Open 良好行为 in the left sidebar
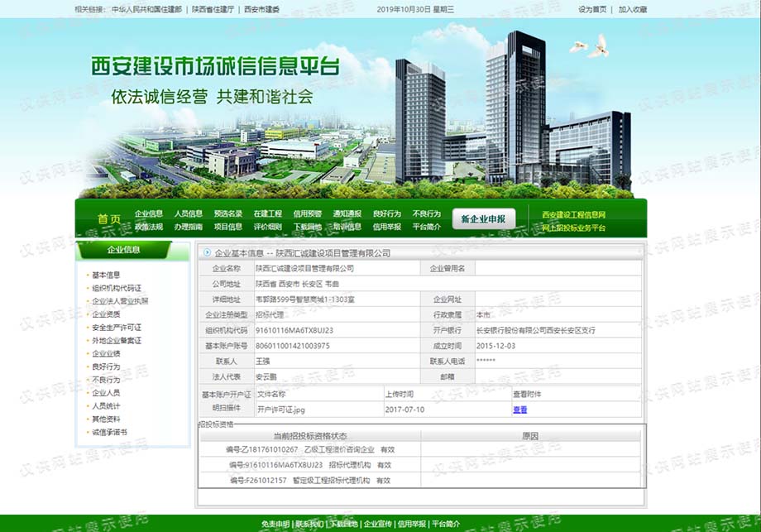This screenshot has height=532, width=761. [x=106, y=367]
